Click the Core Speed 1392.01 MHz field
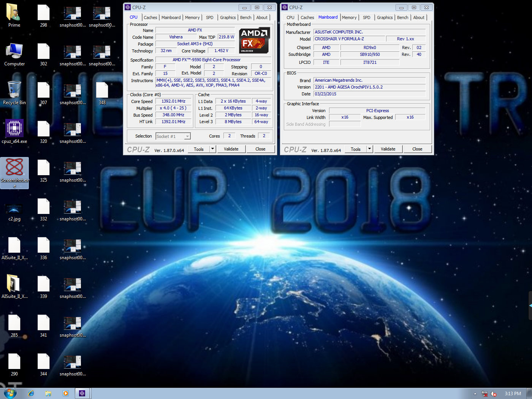 click(173, 101)
